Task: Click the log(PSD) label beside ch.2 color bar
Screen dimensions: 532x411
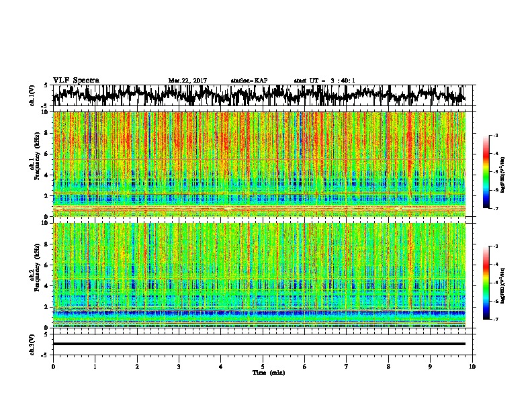Action: tap(503, 285)
